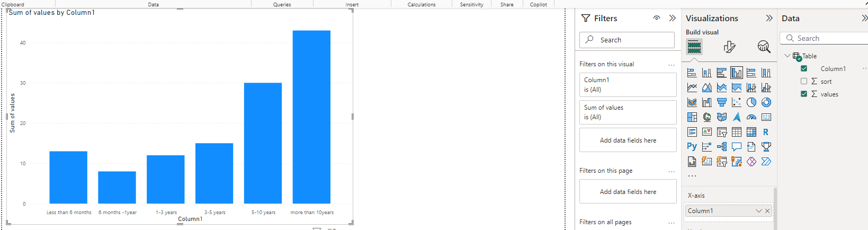Select the Donut chart visual
This screenshot has width=868, height=230.
pyautogui.click(x=766, y=102)
